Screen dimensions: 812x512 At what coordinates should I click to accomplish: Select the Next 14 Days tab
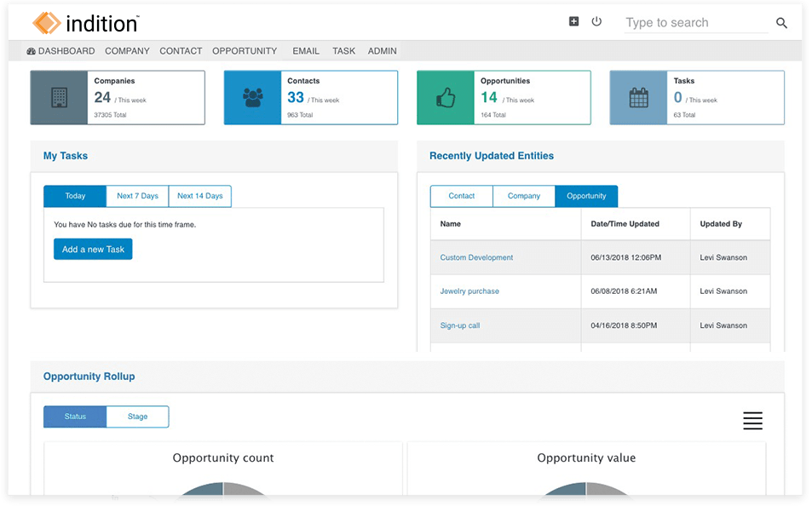pyautogui.click(x=200, y=196)
